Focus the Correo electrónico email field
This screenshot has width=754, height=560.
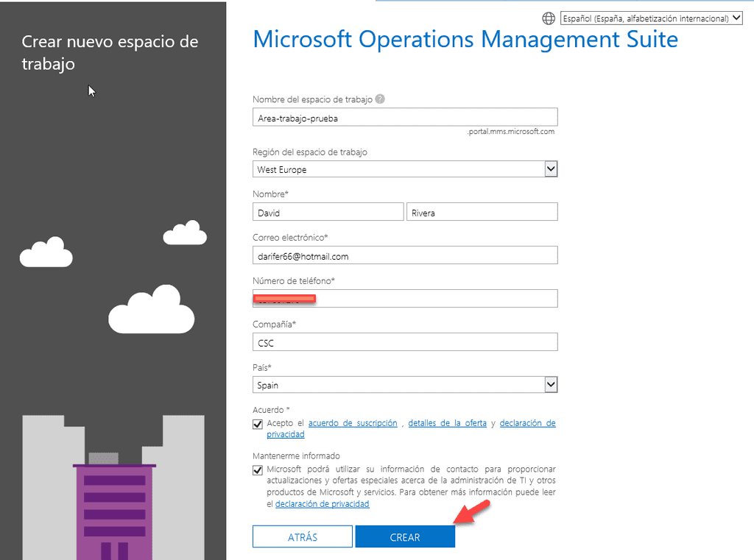tap(404, 255)
